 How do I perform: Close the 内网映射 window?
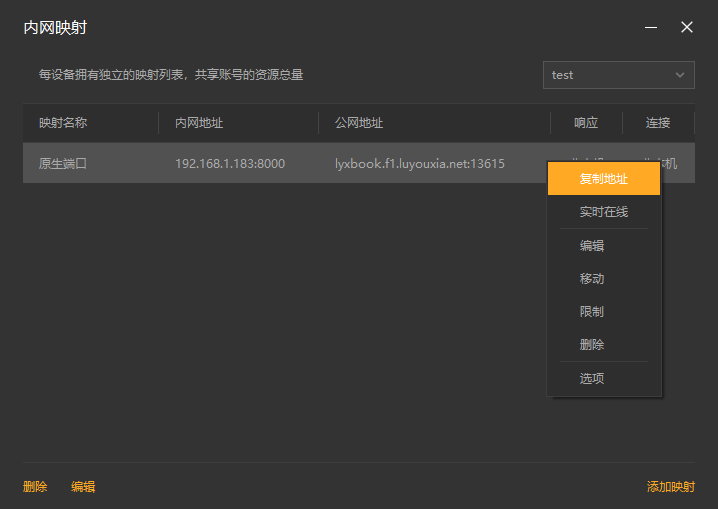686,27
